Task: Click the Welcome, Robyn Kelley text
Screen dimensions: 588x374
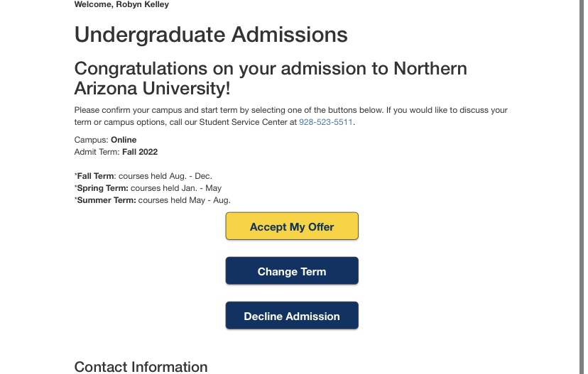Action: click(121, 4)
